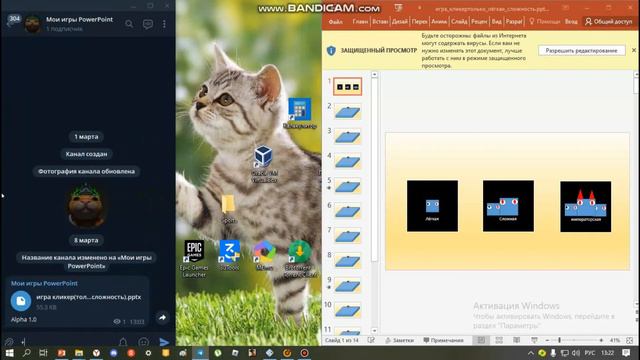Select slide 2 thumbnail
Screen dimensions: 640x360
coord(347,111)
